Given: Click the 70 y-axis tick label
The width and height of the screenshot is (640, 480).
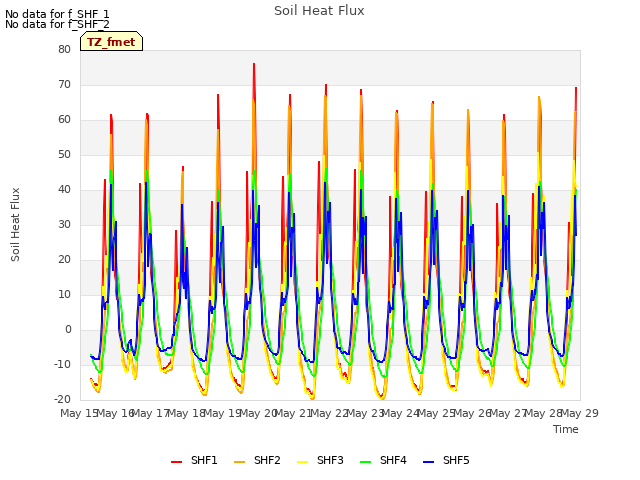Looking at the screenshot, I should click(64, 84).
